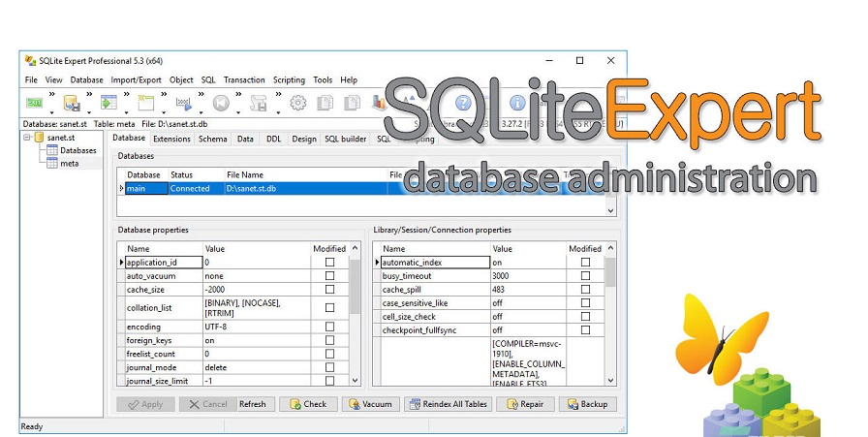Screen dimensions: 868x437
Task: Click the new table toolbar icon
Action: (146, 103)
